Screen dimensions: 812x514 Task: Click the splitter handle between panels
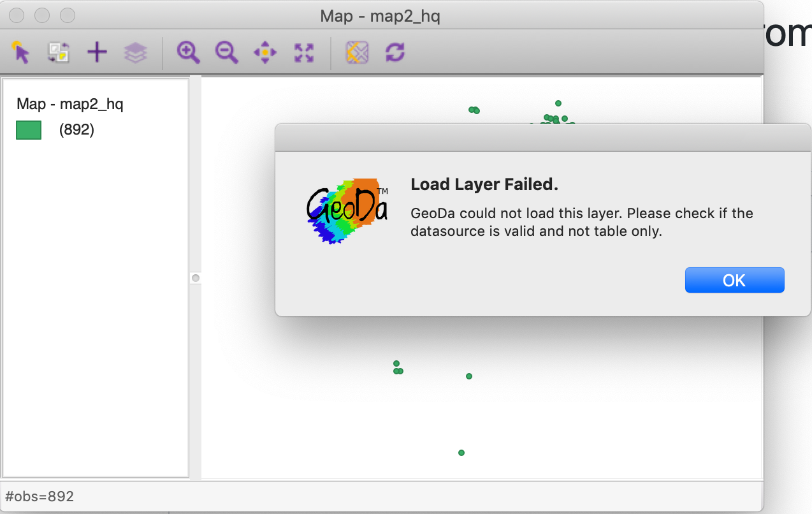195,277
